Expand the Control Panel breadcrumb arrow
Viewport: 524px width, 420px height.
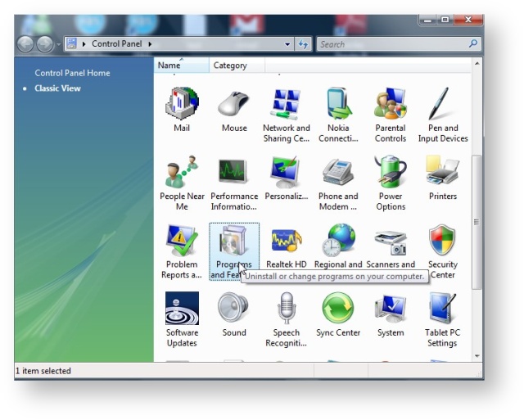point(150,44)
